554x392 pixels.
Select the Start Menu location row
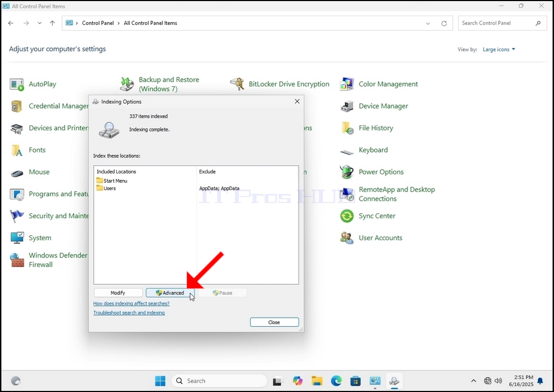112,181
